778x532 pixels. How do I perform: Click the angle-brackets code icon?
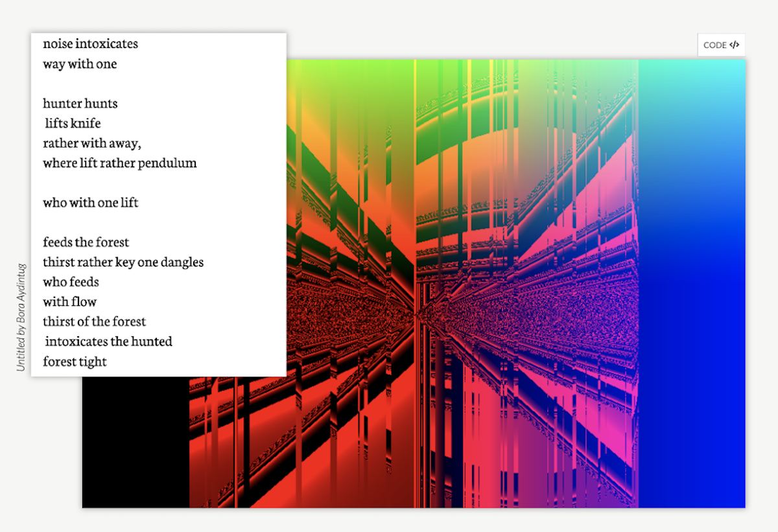pos(734,45)
